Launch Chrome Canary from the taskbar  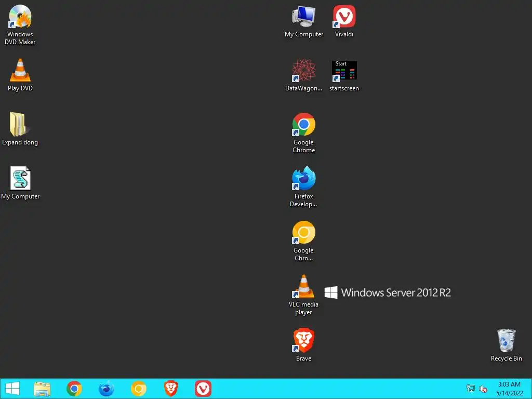point(138,389)
